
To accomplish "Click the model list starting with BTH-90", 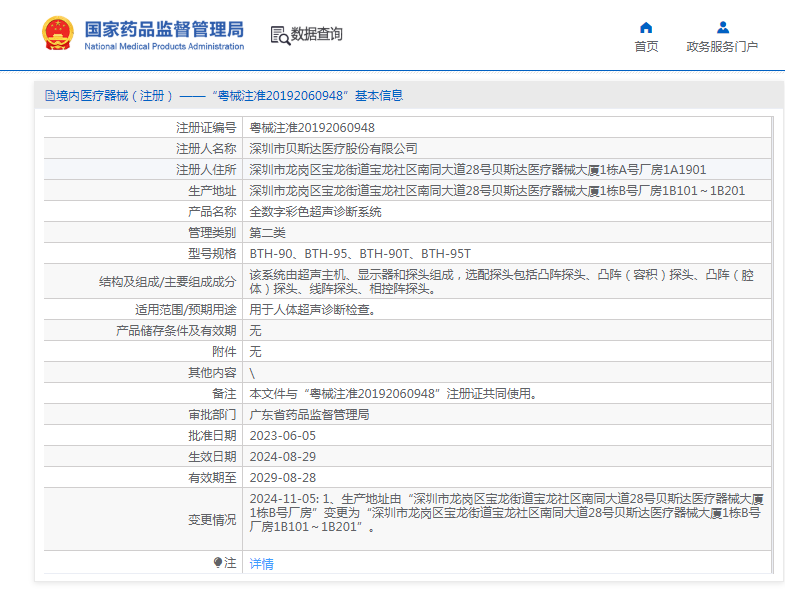I will 359,254.
